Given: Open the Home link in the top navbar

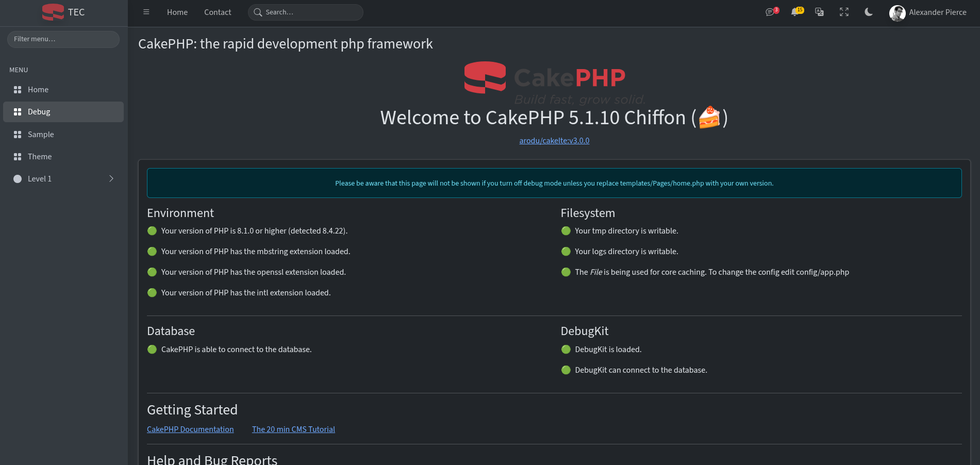Looking at the screenshot, I should (177, 12).
